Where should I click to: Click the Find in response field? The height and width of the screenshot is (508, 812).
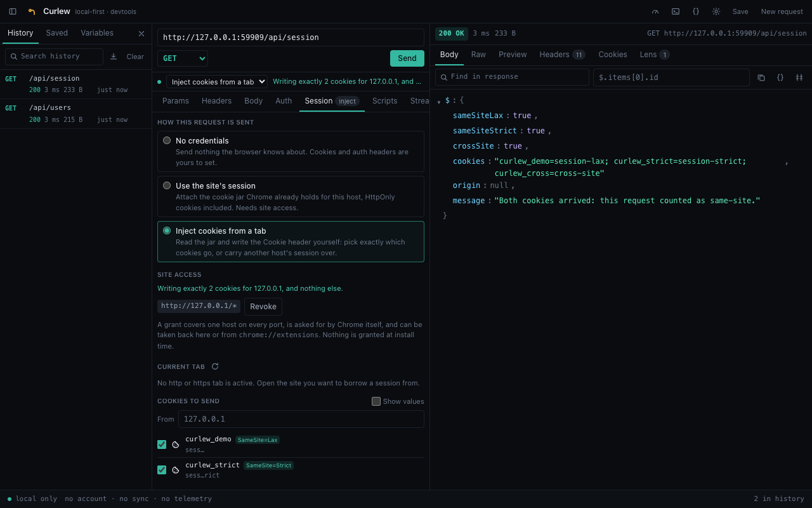(x=512, y=77)
